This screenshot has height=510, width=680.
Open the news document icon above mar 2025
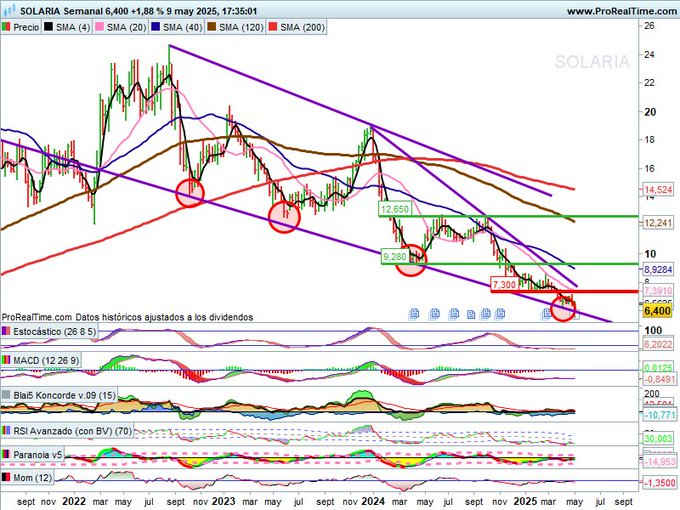(x=547, y=314)
